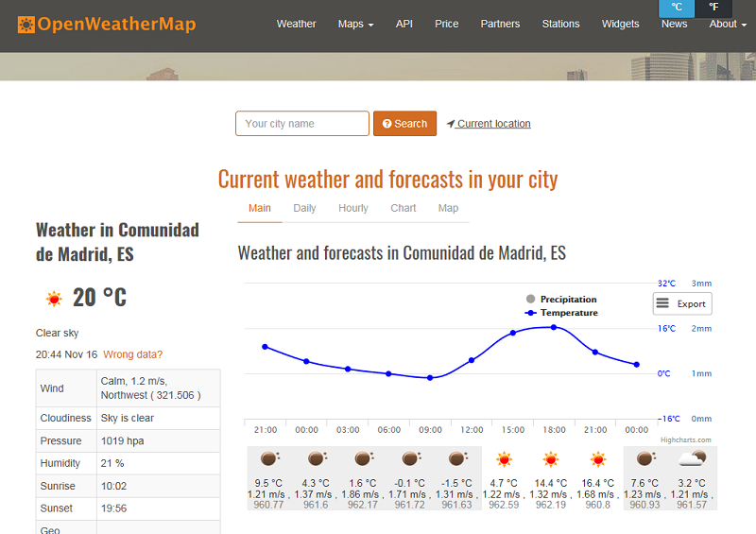Click the 20:44 Nov 16 timestamp
This screenshot has height=534, width=756.
coord(66,354)
